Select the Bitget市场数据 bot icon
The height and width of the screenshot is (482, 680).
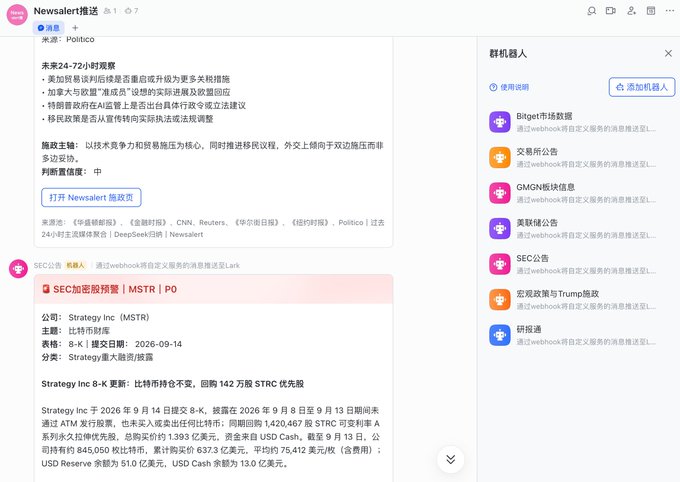pyautogui.click(x=500, y=122)
